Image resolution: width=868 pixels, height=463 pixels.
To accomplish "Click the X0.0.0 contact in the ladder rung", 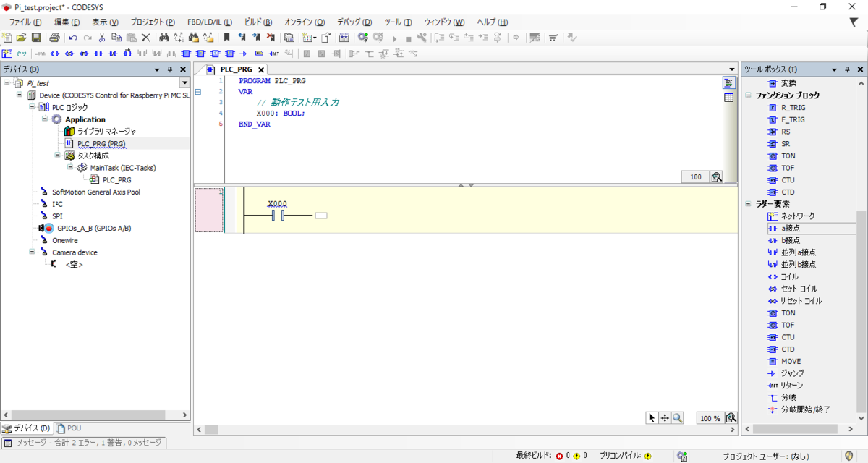I will [278, 215].
